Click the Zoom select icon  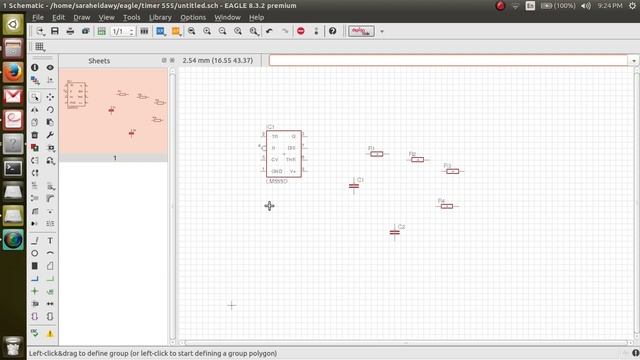coord(254,31)
